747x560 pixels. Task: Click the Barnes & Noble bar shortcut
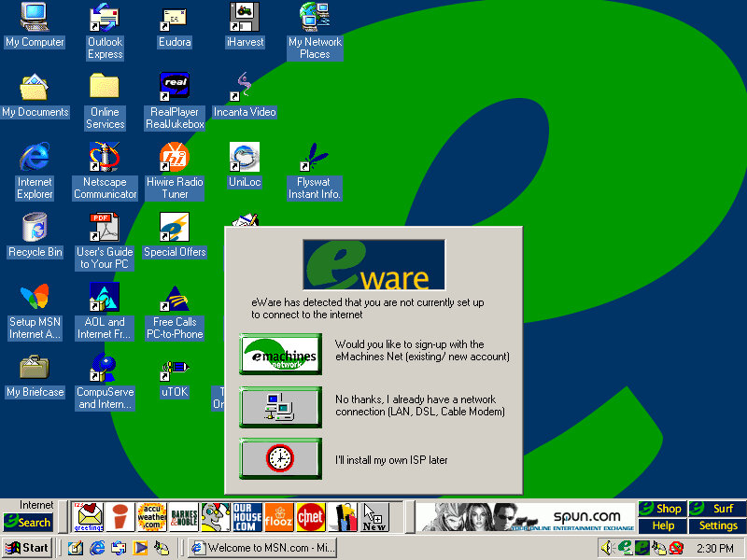tap(184, 517)
